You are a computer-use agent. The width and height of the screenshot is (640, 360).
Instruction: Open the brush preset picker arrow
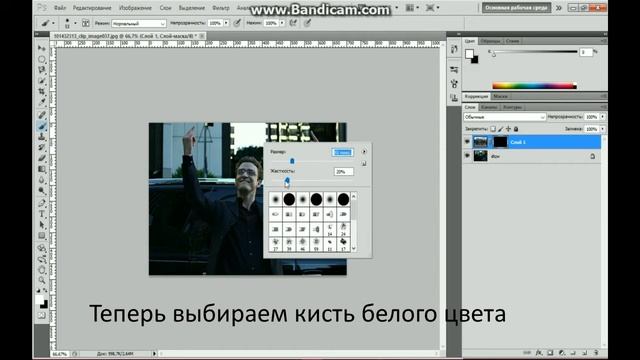tap(75, 23)
